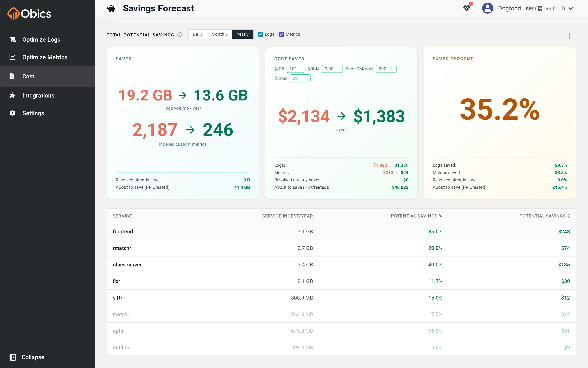The height and width of the screenshot is (368, 588).
Task: Toggle the Metrics checkbox
Action: [x=281, y=34]
